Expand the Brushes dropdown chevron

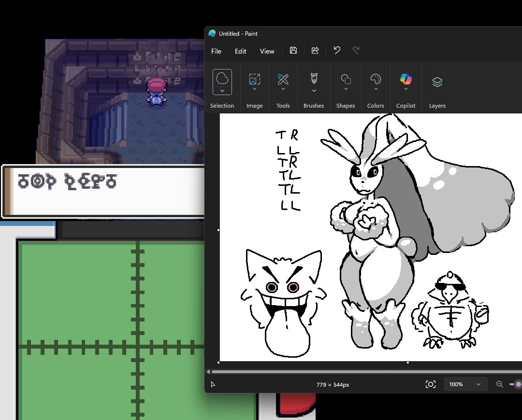click(x=314, y=90)
